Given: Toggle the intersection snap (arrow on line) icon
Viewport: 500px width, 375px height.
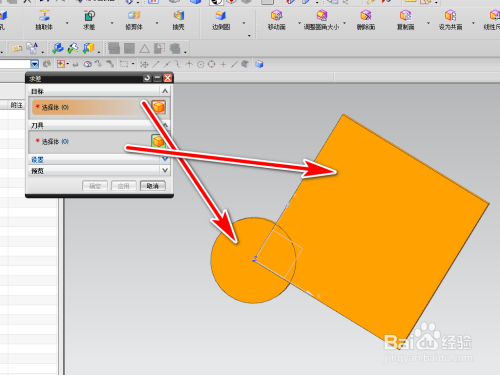Looking at the screenshot, I should (189, 64).
